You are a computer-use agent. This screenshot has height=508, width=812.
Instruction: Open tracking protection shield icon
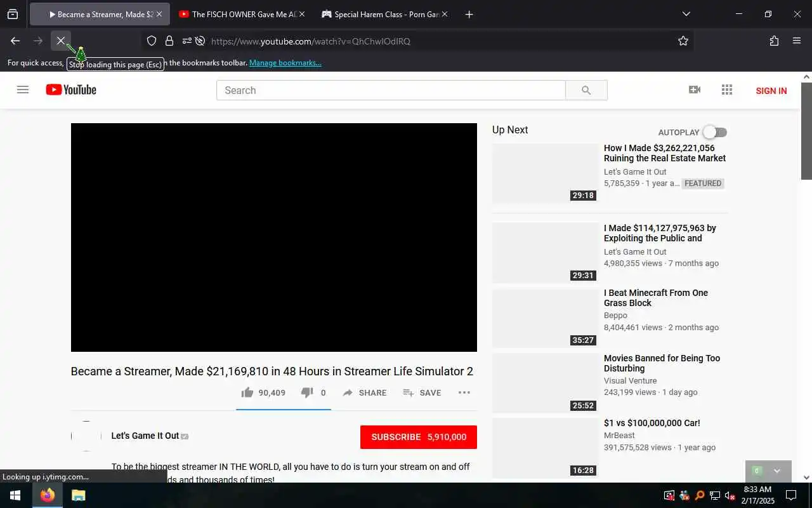point(152,41)
